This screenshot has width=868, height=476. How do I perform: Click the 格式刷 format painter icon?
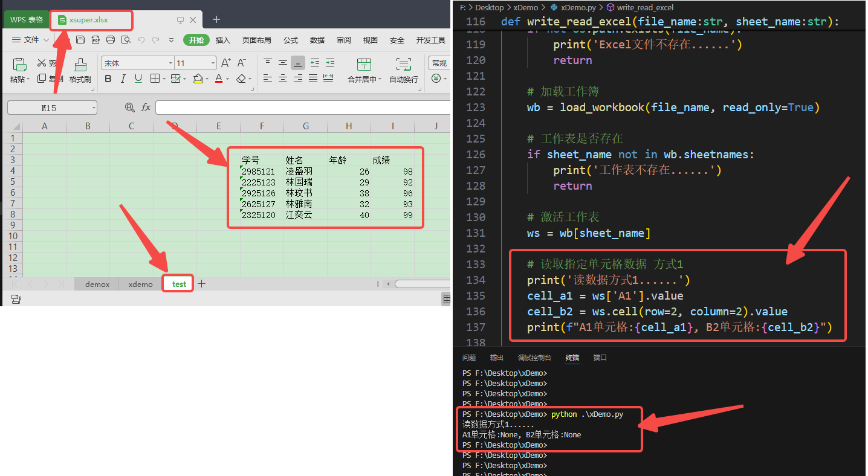pyautogui.click(x=80, y=65)
